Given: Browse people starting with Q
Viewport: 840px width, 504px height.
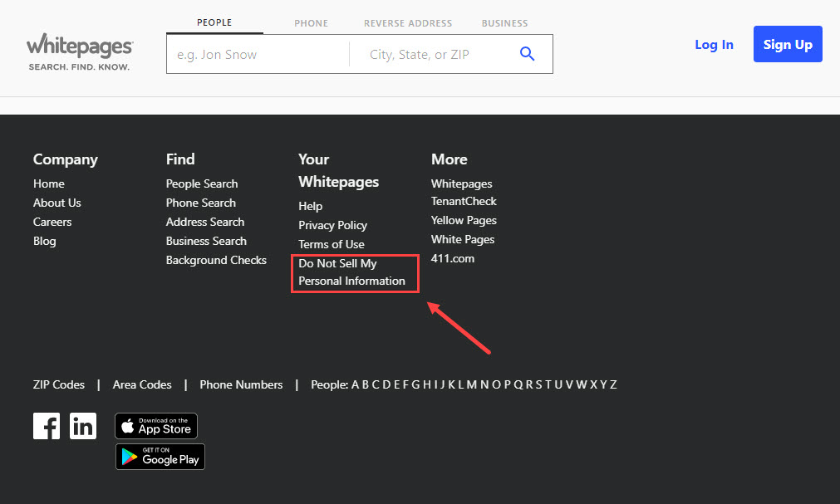Looking at the screenshot, I should coord(518,384).
